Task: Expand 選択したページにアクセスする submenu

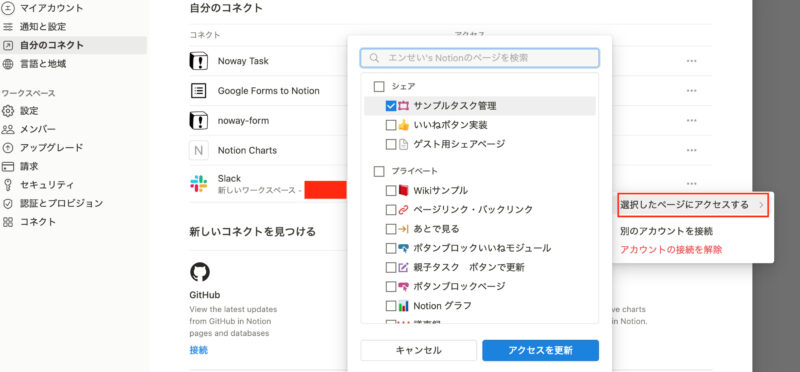Action: point(693,205)
